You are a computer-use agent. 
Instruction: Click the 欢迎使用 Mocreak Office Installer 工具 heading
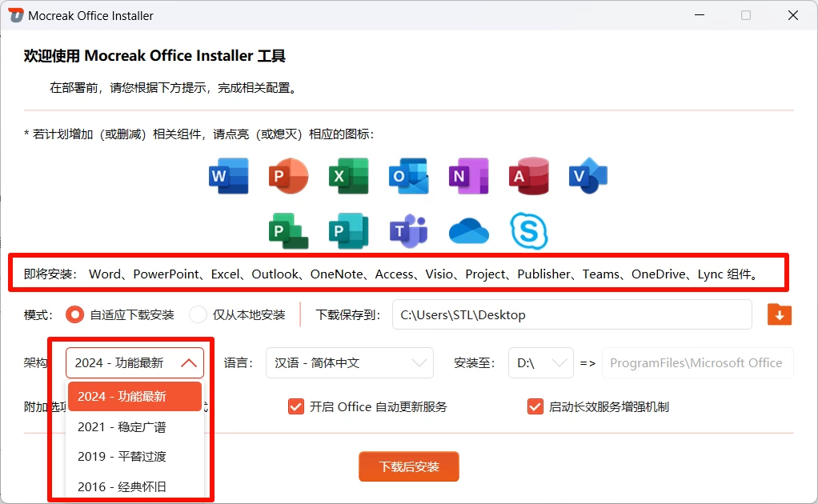tap(154, 56)
